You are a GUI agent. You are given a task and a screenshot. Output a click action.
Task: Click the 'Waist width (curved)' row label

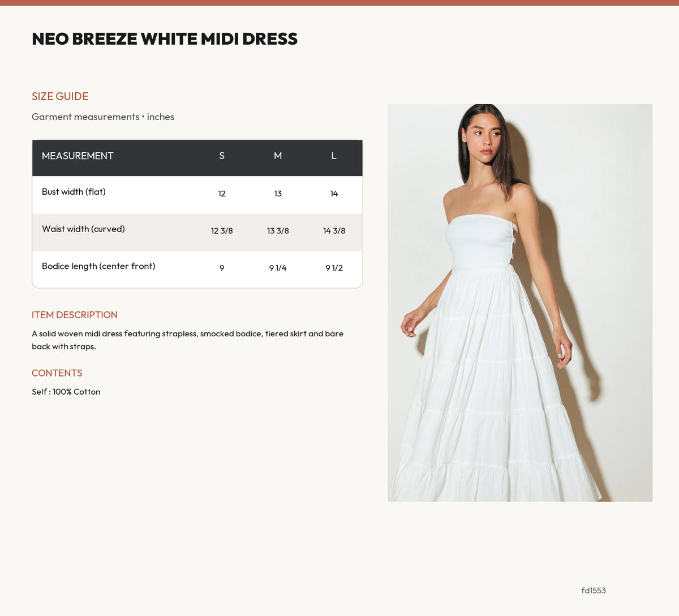83,229
